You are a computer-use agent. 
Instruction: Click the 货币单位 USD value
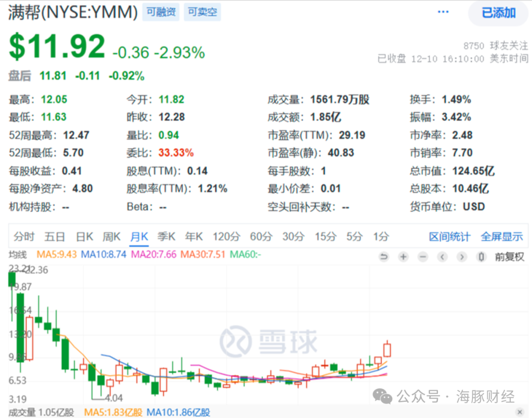pos(474,206)
